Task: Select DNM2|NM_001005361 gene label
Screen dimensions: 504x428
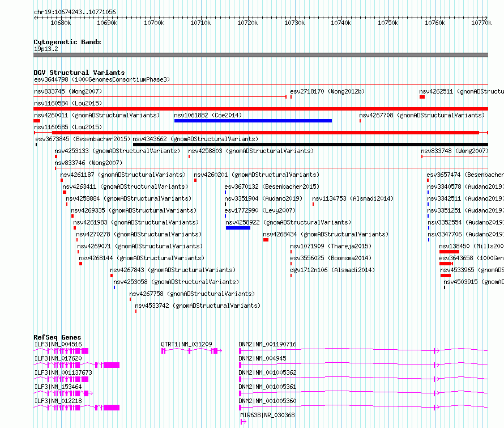Action: [x=267, y=387]
